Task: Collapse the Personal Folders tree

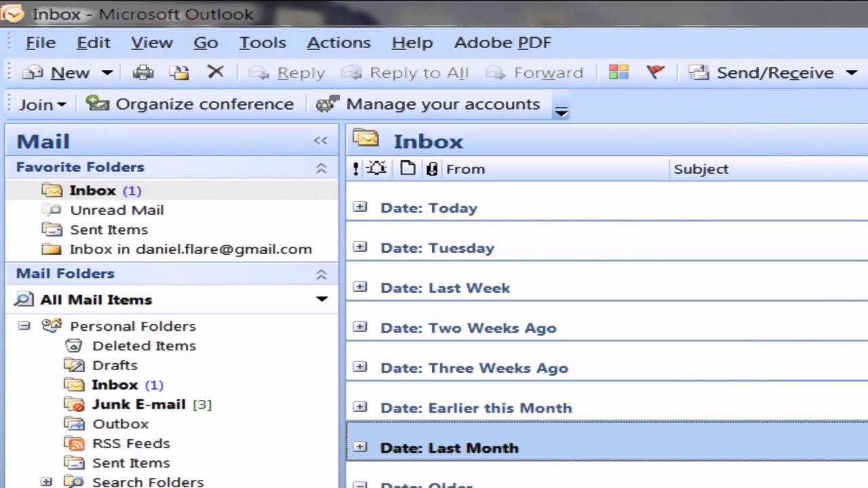Action: click(x=24, y=326)
